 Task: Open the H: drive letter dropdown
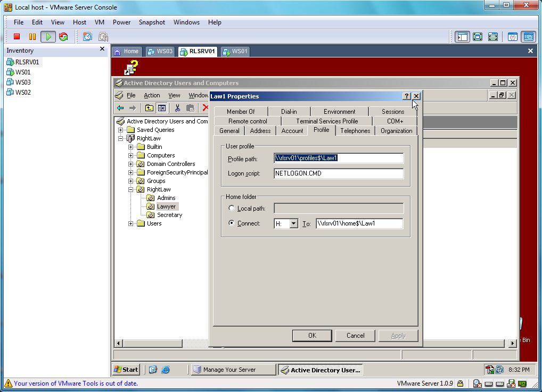click(x=294, y=223)
